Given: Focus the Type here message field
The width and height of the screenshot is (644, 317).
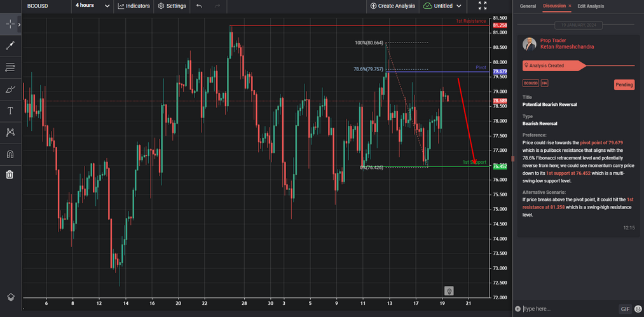Looking at the screenshot, I should click(569, 309).
